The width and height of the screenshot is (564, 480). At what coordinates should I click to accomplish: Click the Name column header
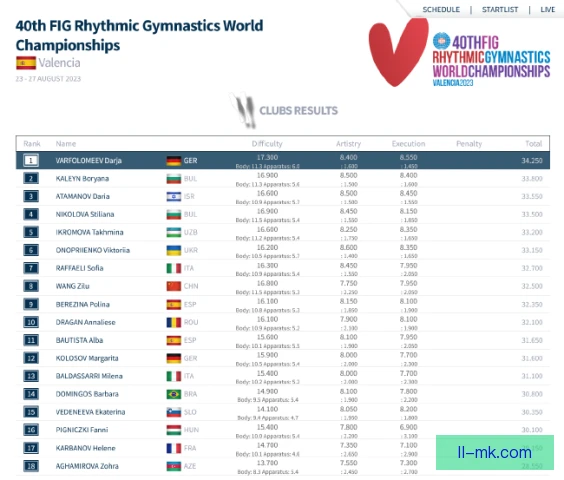point(66,144)
